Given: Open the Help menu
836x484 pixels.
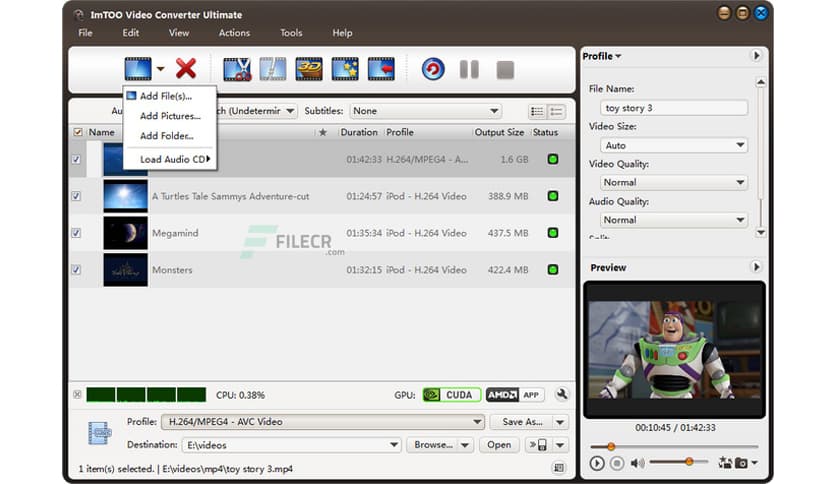Looking at the screenshot, I should (x=342, y=33).
